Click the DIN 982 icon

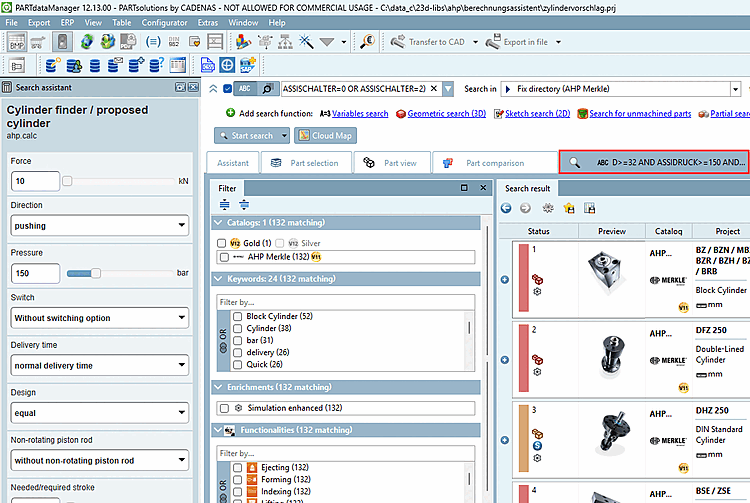click(x=174, y=42)
